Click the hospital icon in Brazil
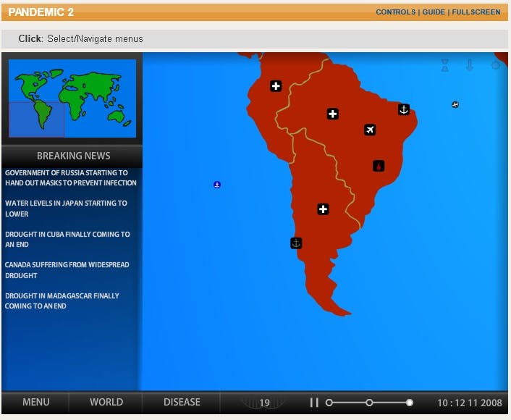This screenshot has width=511, height=420. pyautogui.click(x=332, y=114)
